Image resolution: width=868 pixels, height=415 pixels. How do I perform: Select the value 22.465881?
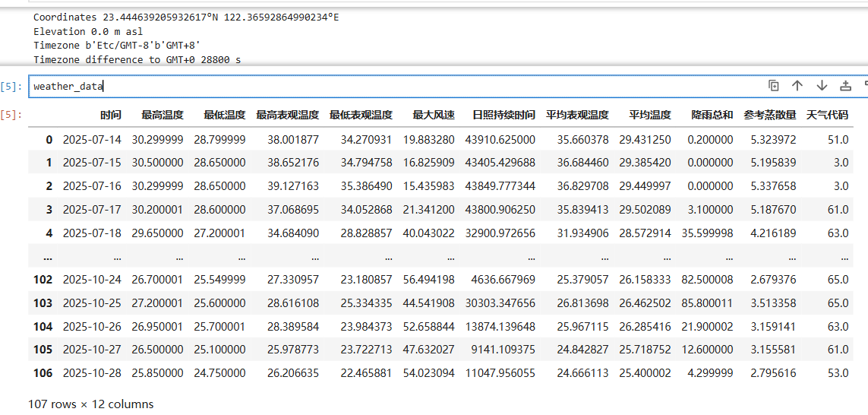[x=367, y=373]
